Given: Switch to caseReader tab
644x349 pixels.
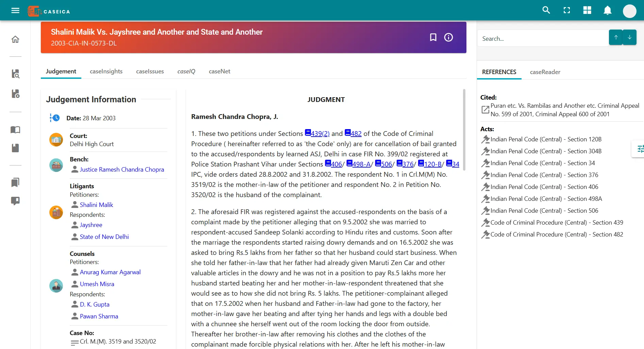Looking at the screenshot, I should (x=545, y=72).
